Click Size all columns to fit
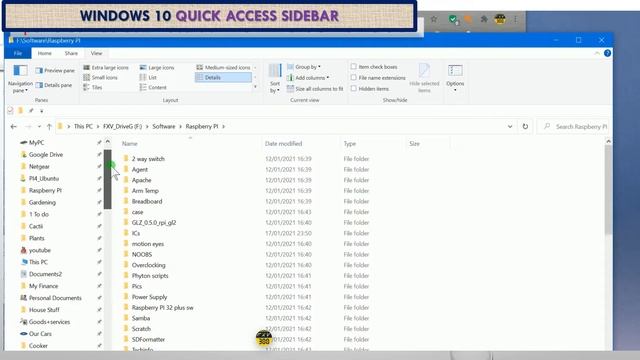Image resolution: width=640 pixels, height=360 pixels. point(315,89)
